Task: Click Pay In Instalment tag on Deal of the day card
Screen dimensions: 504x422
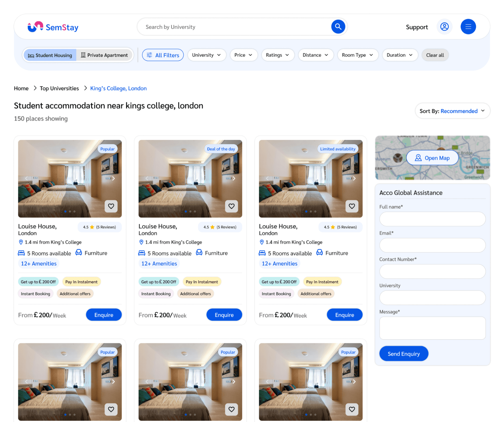Action: (x=202, y=282)
